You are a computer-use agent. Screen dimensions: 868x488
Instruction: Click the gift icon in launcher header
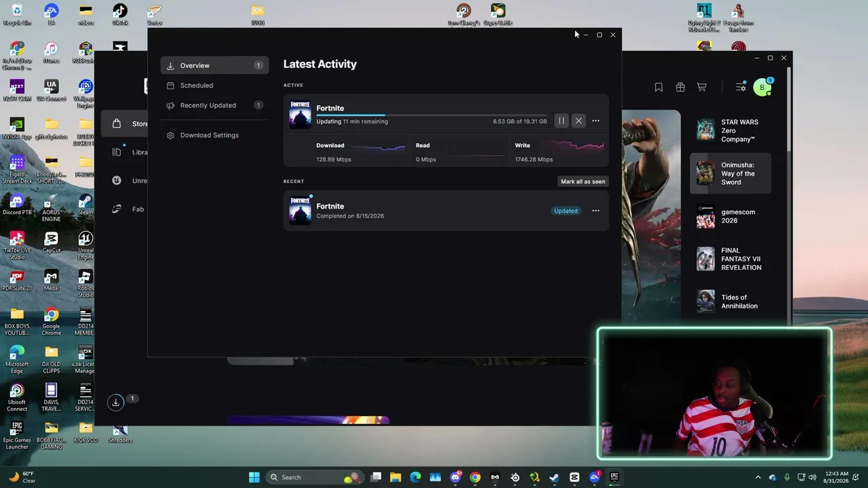tap(680, 87)
